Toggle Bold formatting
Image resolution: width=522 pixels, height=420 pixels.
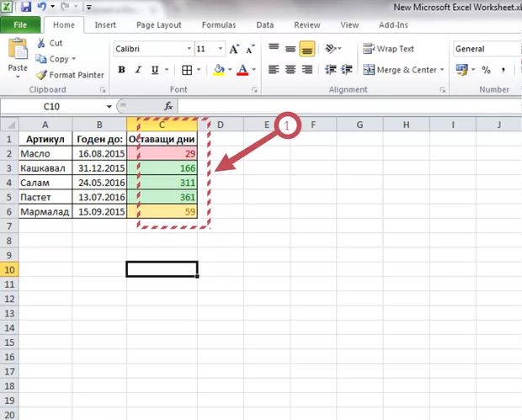tap(121, 70)
